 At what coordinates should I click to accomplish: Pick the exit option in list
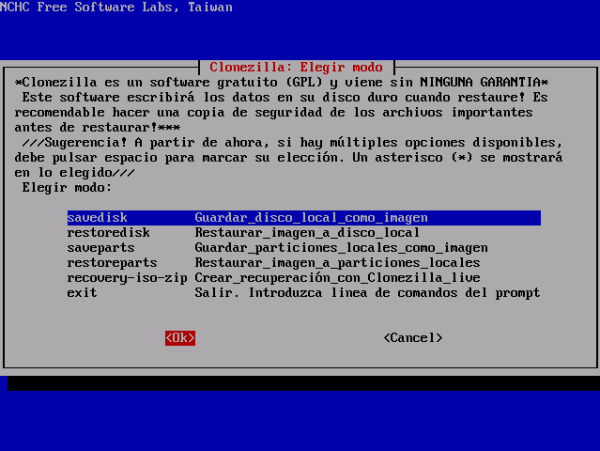(82, 292)
